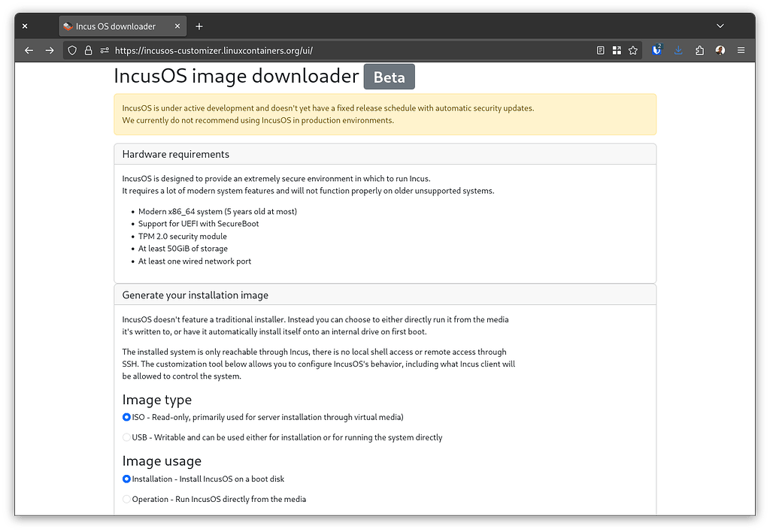The width and height of the screenshot is (770, 532).
Task: Open a new browser tab with plus button
Action: point(199,26)
